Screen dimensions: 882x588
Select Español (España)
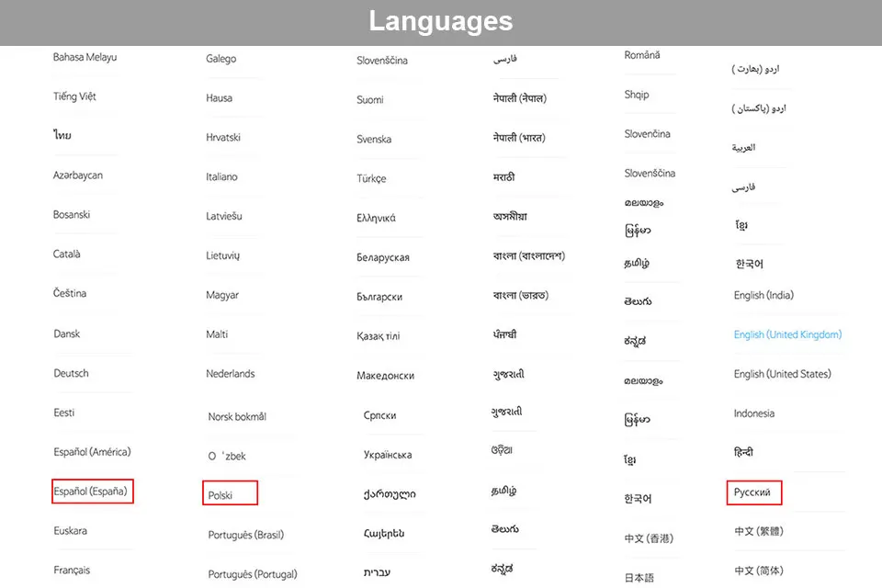point(92,492)
